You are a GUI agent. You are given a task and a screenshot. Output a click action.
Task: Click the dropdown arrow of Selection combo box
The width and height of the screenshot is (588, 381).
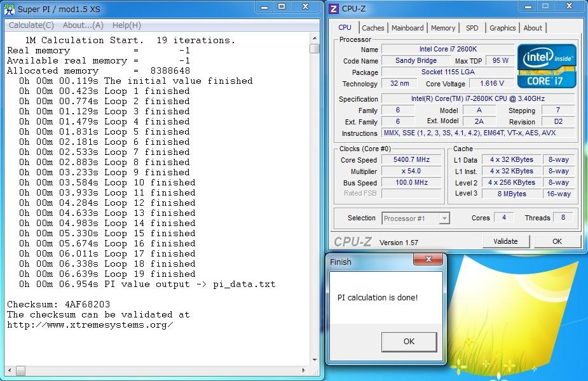pos(444,218)
